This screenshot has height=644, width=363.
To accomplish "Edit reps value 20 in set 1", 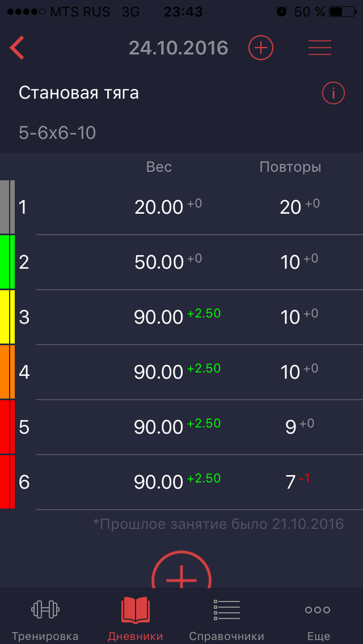I will tap(290, 207).
